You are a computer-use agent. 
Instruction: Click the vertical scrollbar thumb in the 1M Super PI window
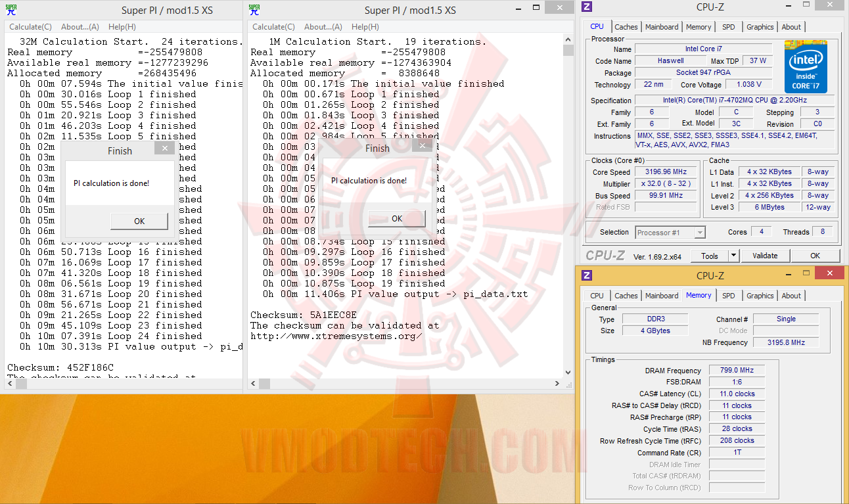(568, 51)
